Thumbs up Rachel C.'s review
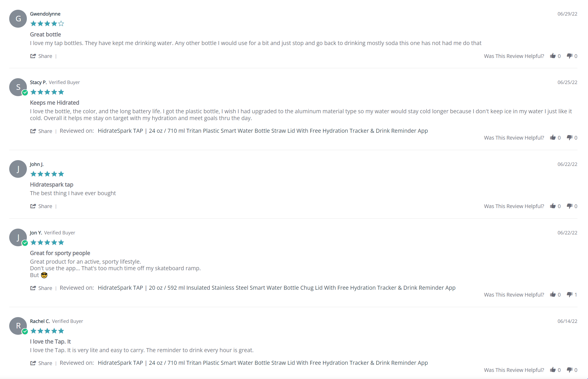588x379 pixels. click(x=553, y=370)
